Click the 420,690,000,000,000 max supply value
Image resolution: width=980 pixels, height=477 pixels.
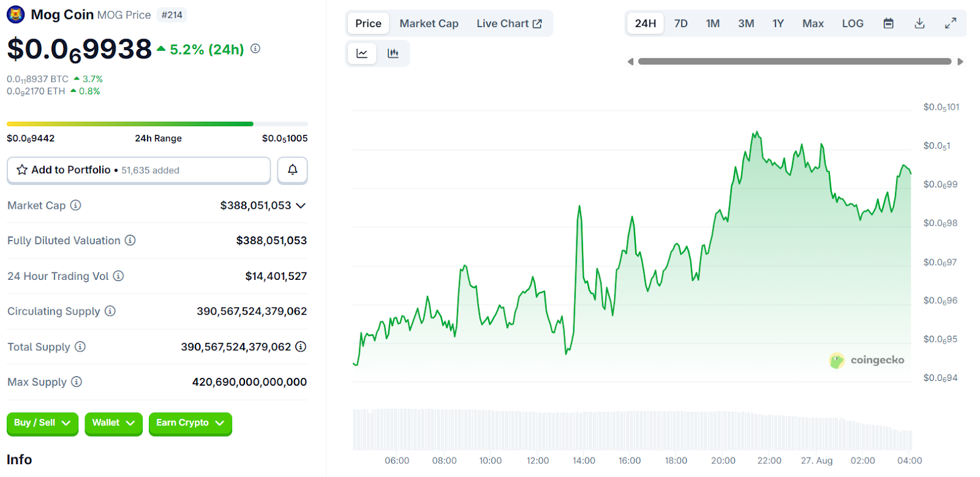point(249,382)
